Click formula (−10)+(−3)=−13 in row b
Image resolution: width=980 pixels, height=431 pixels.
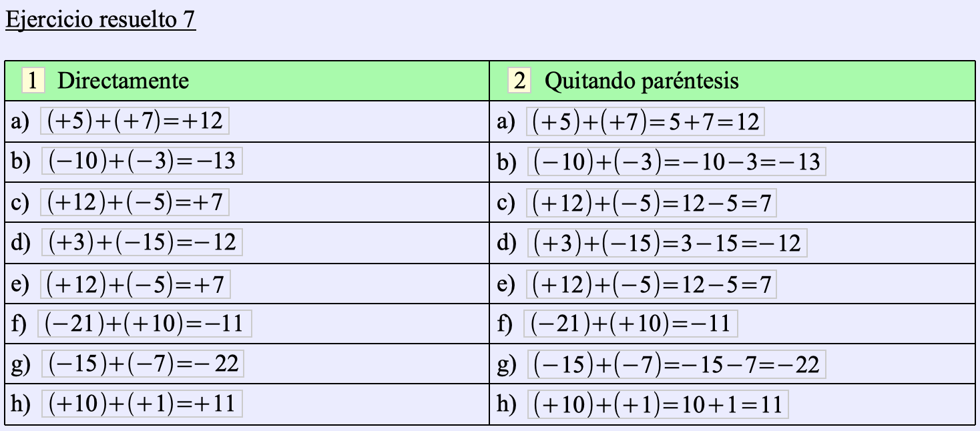(x=141, y=162)
